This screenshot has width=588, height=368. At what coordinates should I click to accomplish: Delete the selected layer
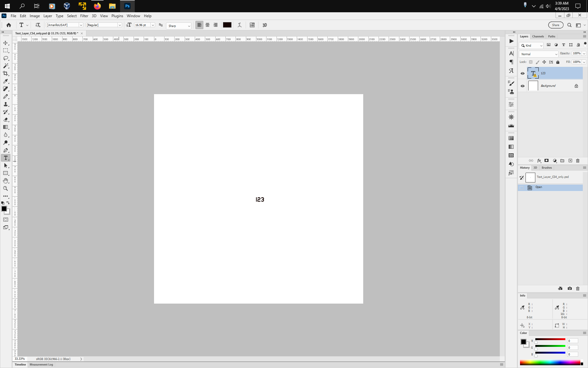(x=578, y=161)
